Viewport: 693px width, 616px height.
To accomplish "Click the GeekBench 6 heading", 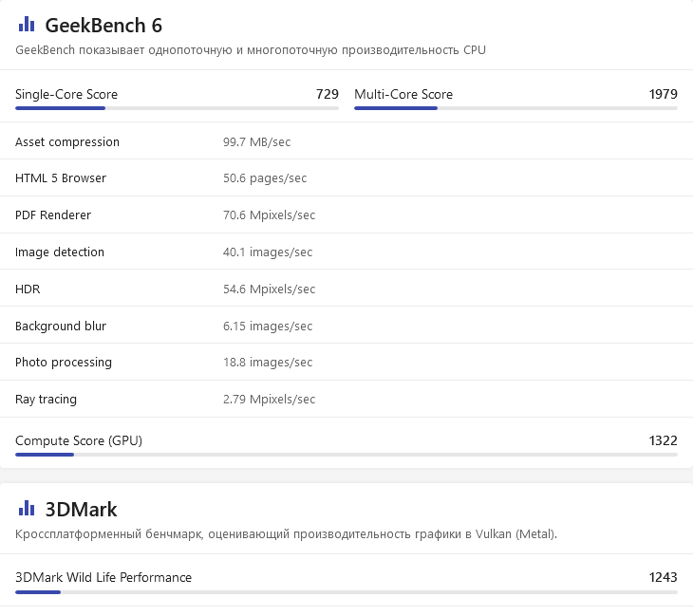I will 103,26.
